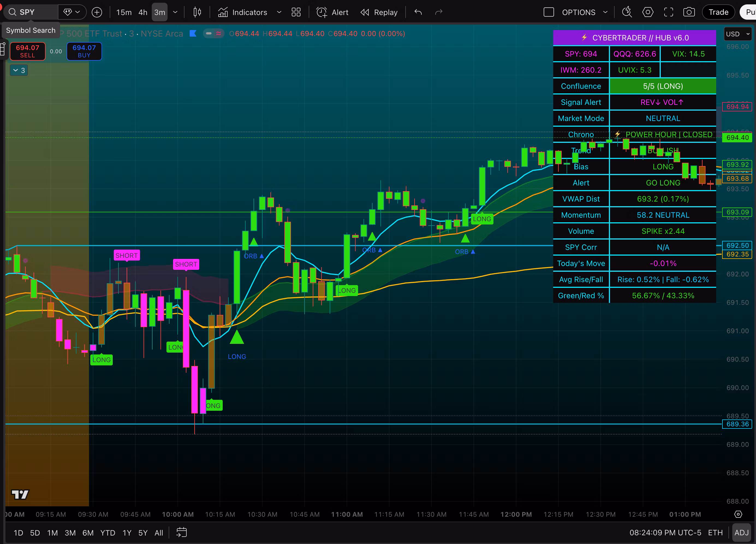The image size is (756, 544).
Task: Expand the chevron next to the diamond icon
Action: click(78, 12)
